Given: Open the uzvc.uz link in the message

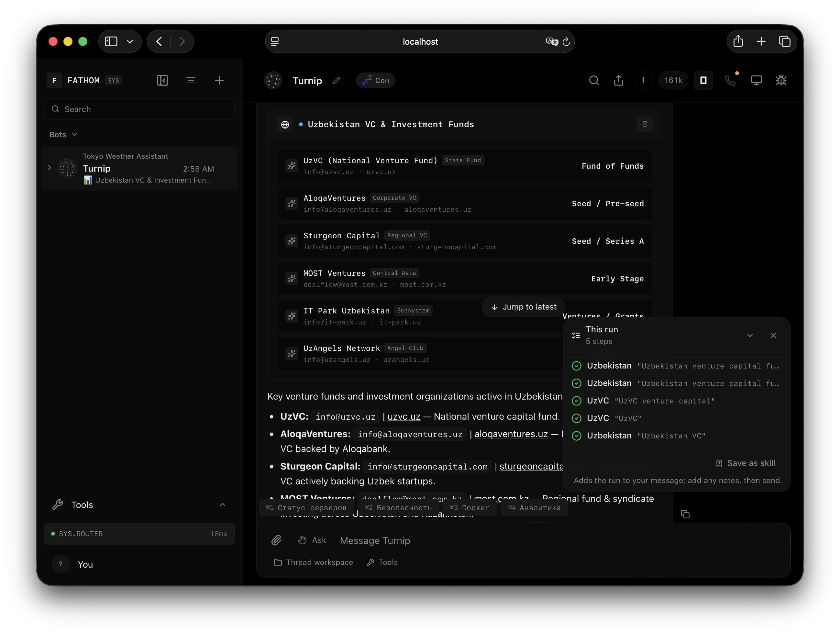Looking at the screenshot, I should (x=404, y=417).
